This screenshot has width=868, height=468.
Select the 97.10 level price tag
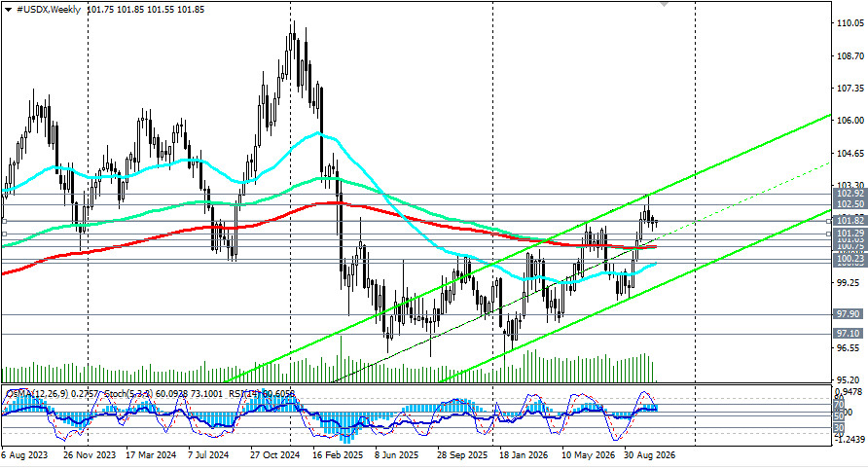(850, 334)
